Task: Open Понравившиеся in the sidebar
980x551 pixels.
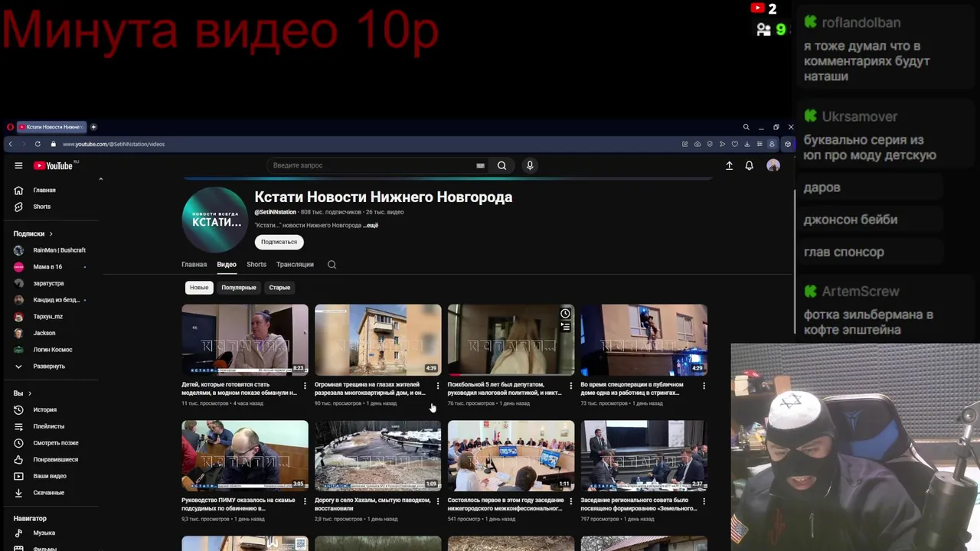Action: pyautogui.click(x=55, y=459)
